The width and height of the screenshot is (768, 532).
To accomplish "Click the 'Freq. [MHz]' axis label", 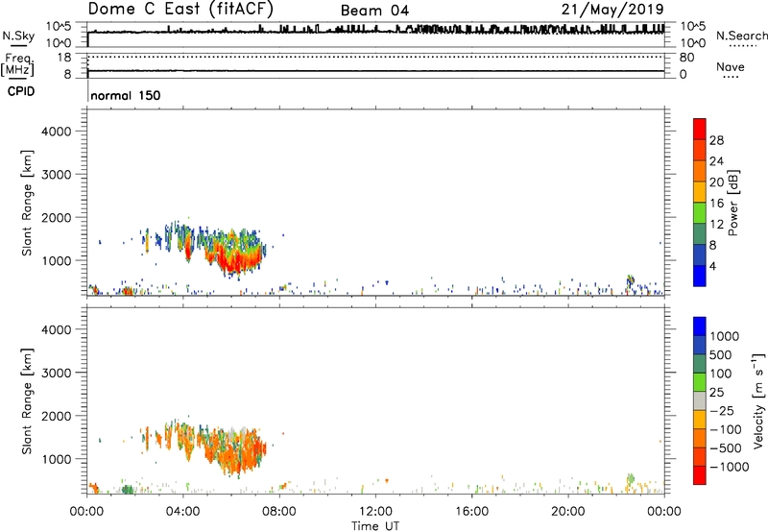I will [x=18, y=64].
